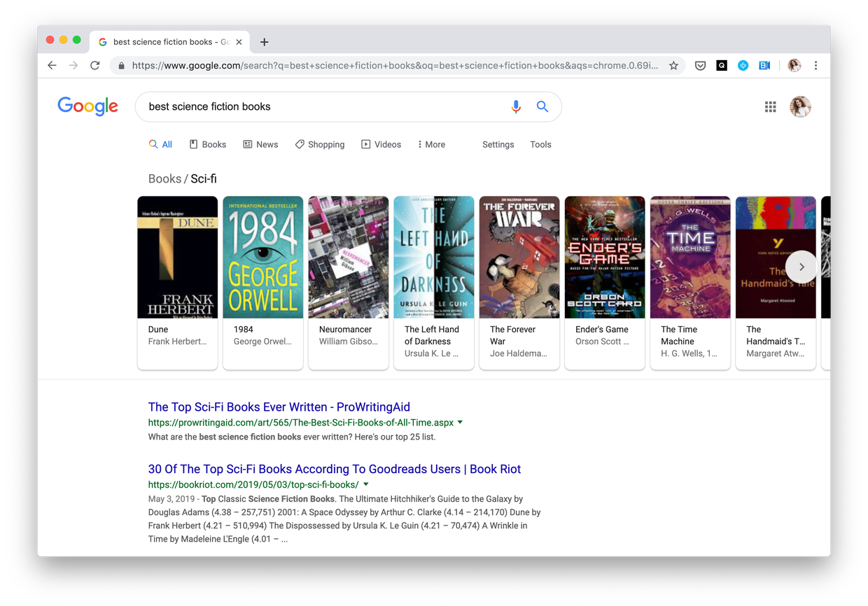Image resolution: width=868 pixels, height=606 pixels.
Task: Reload the page with the refresh icon
Action: tap(95, 65)
